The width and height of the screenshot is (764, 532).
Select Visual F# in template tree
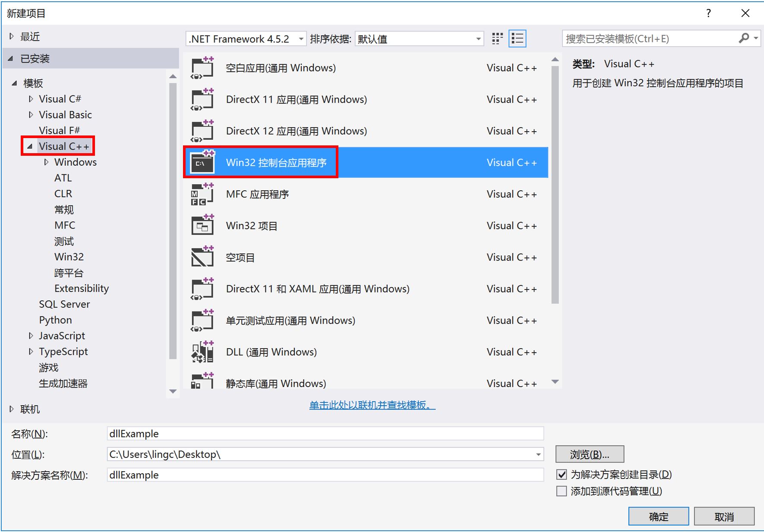tap(60, 130)
